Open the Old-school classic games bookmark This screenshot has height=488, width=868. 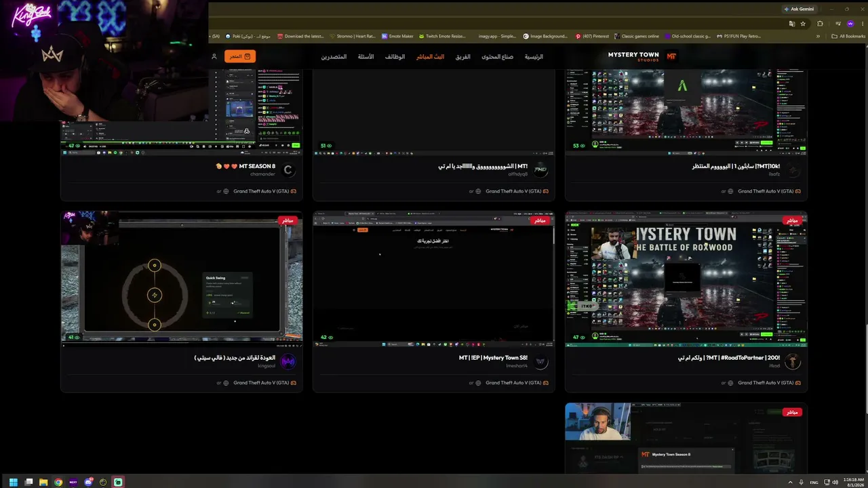click(x=688, y=36)
